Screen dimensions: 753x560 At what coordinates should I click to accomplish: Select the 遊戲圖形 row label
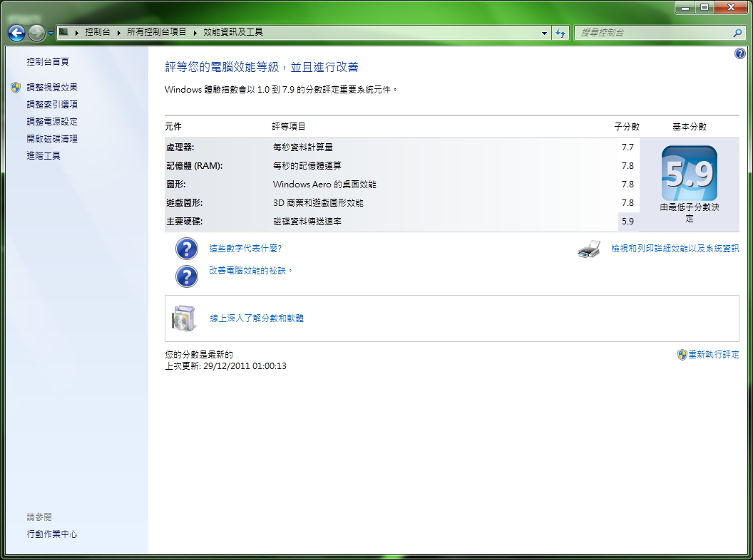coord(185,203)
